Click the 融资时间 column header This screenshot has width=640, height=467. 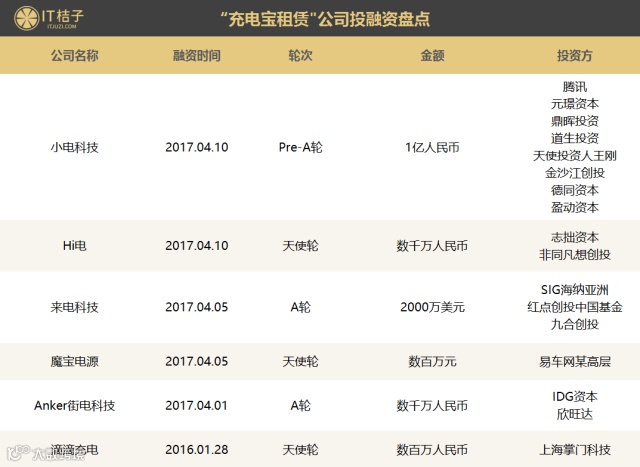pyautogui.click(x=197, y=56)
